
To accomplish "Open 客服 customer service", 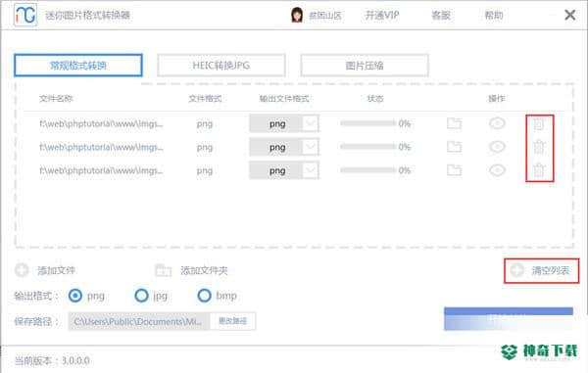I will pyautogui.click(x=441, y=15).
